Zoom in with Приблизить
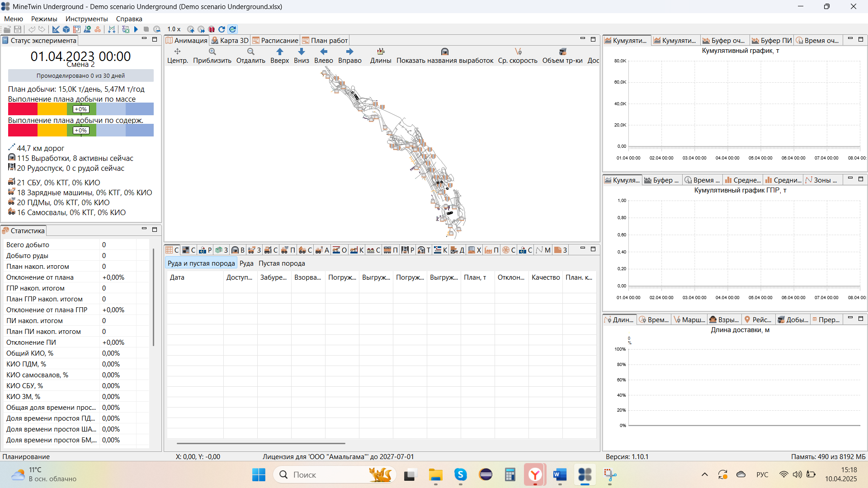 [212, 56]
